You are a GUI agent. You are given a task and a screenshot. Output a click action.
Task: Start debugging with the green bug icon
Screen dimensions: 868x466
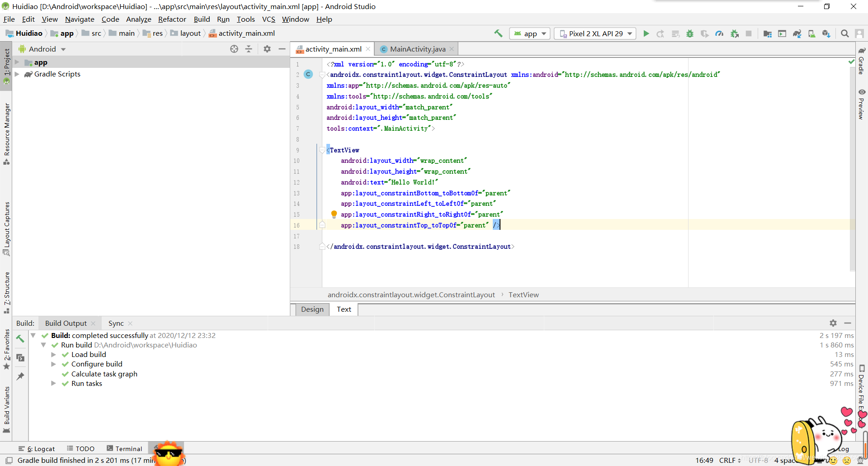pyautogui.click(x=690, y=33)
